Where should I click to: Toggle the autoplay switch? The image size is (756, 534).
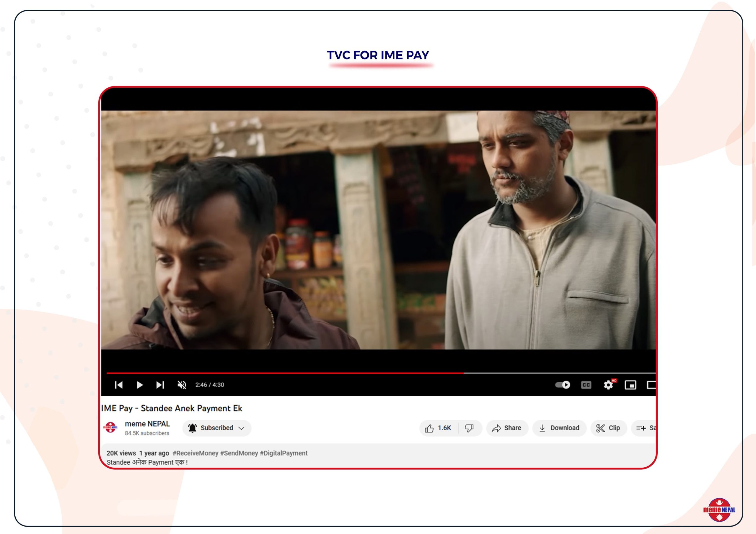click(x=562, y=385)
